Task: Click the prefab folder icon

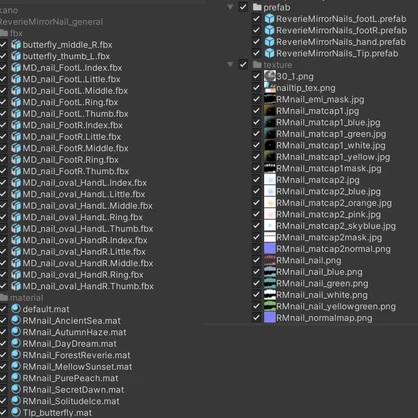Action: tap(257, 7)
